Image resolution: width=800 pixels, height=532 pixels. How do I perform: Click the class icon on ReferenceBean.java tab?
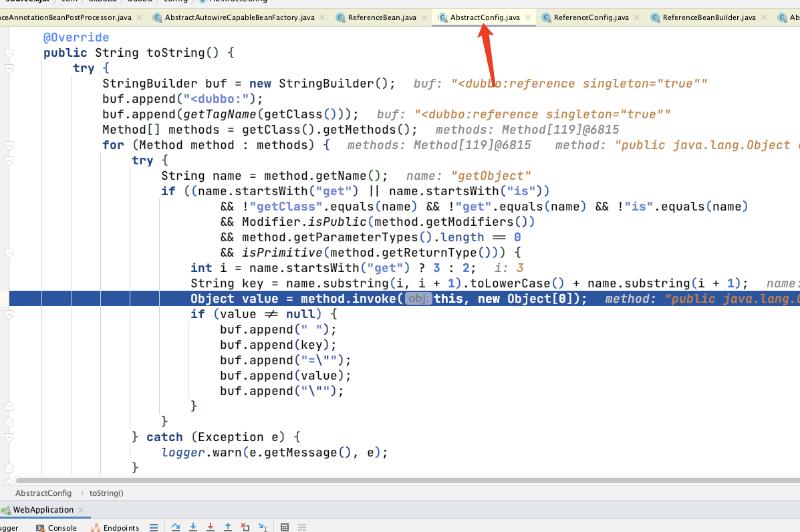coord(340,17)
